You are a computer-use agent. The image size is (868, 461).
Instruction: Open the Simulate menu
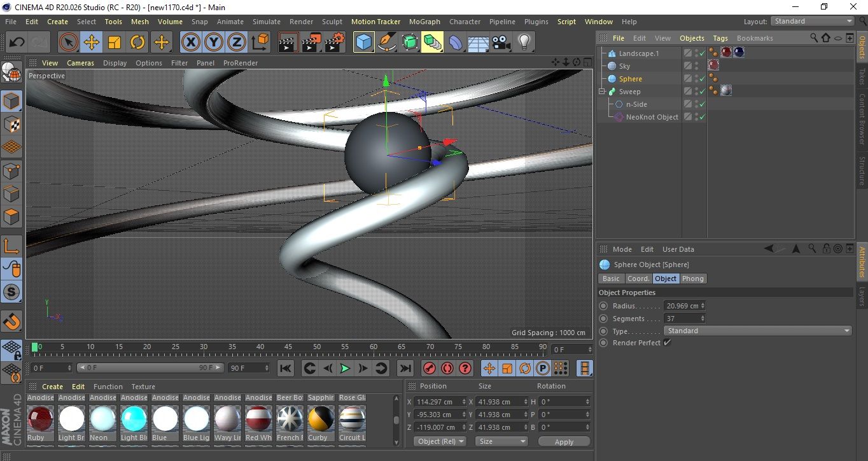[x=267, y=21]
